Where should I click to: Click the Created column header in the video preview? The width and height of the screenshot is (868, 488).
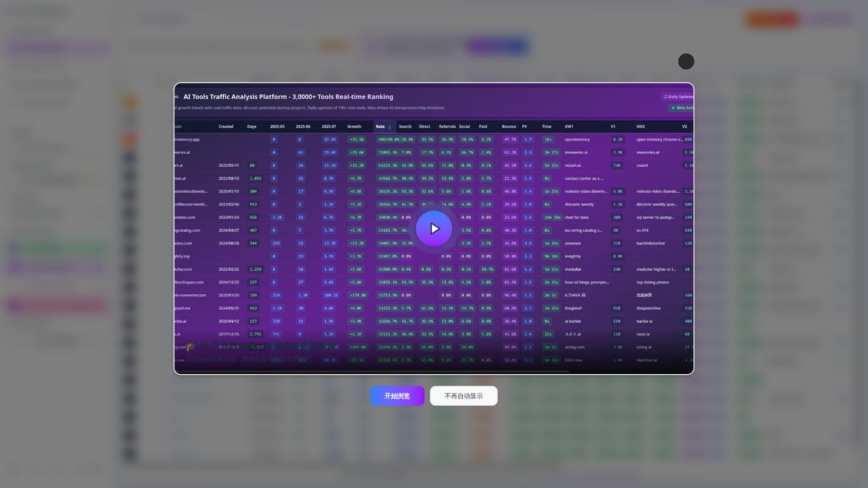(226, 126)
